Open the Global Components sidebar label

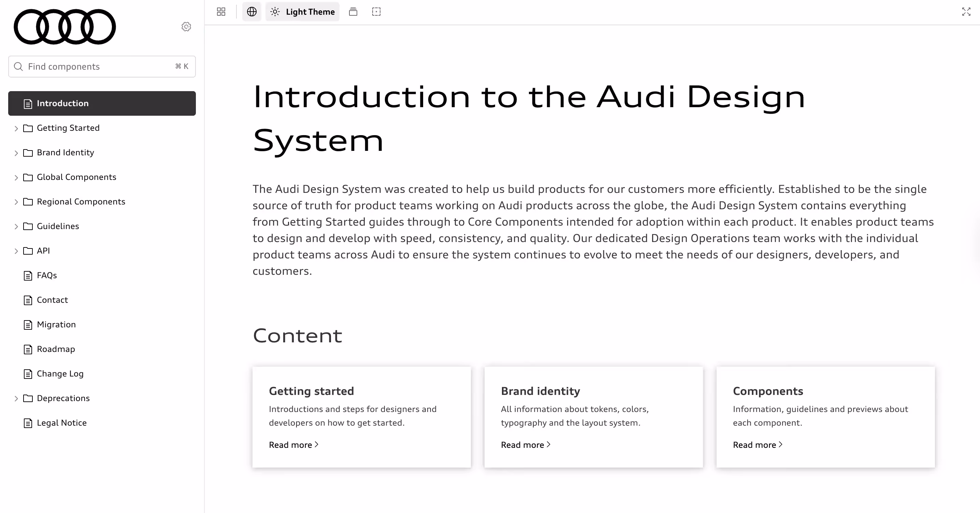click(76, 177)
